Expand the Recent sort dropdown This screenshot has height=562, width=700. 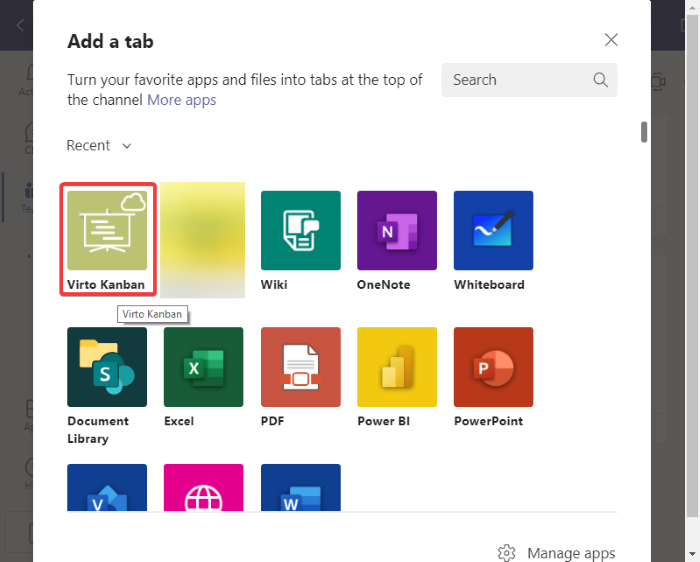point(99,146)
